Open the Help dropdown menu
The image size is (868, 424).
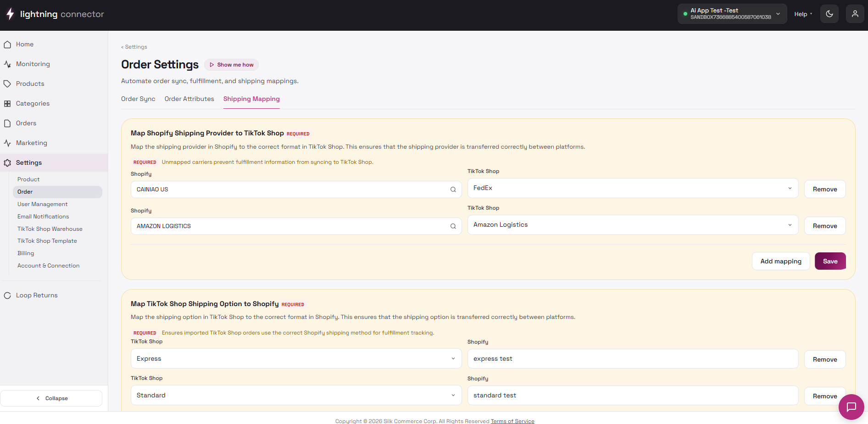803,14
